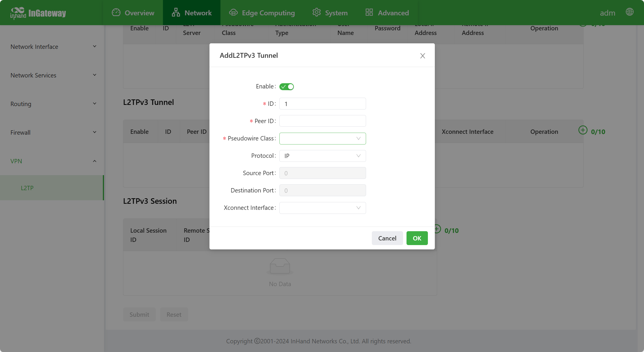Viewport: 644px width, 352px height.
Task: Toggle the Enable switch off
Action: tap(286, 87)
